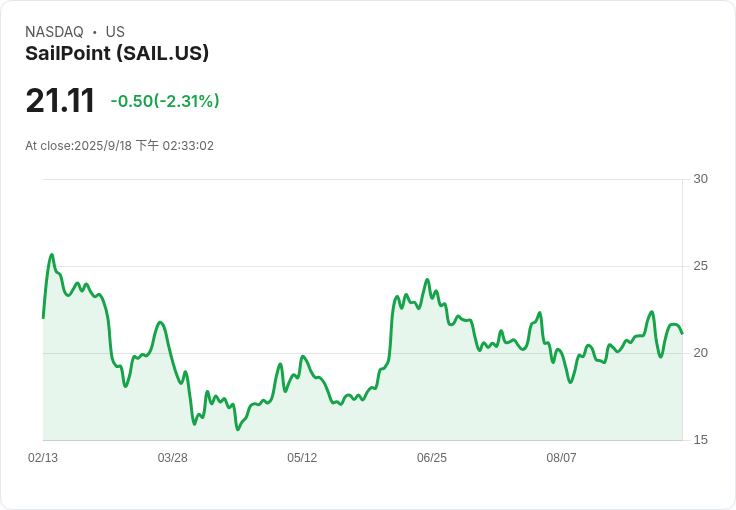The height and width of the screenshot is (510, 736).
Task: Select the 03/28 date axis label
Action: tap(172, 458)
